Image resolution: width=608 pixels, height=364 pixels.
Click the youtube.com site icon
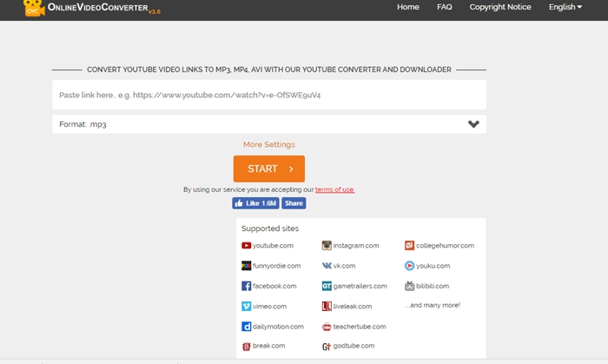pos(246,245)
